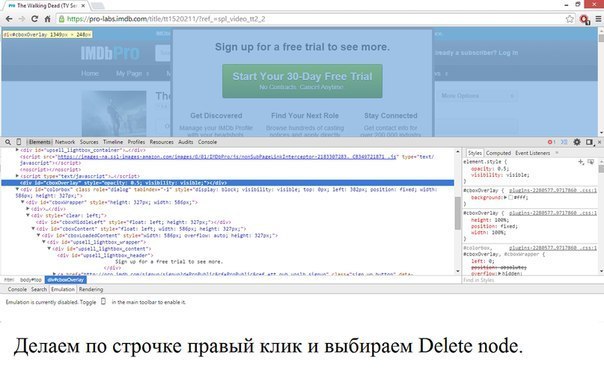Reload the page with the refresh icon

(x=34, y=19)
